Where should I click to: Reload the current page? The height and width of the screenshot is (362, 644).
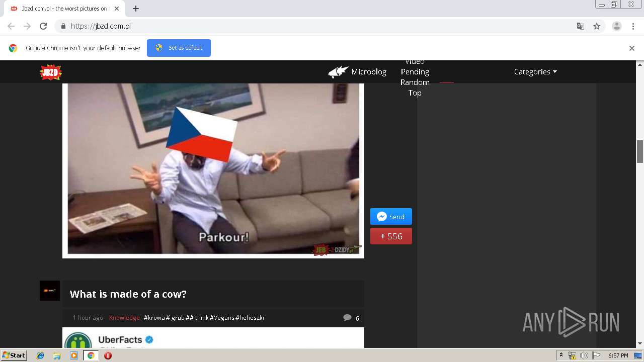click(43, 26)
